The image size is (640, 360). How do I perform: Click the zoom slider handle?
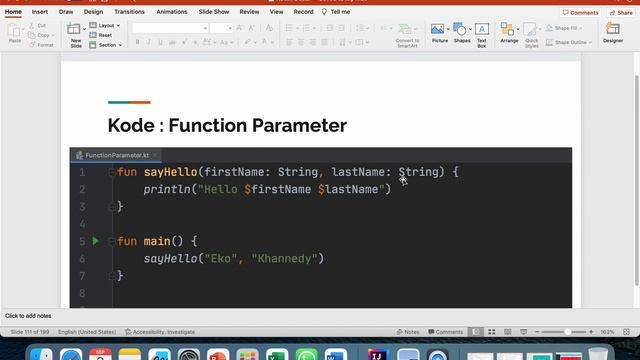pyautogui.click(x=567, y=332)
